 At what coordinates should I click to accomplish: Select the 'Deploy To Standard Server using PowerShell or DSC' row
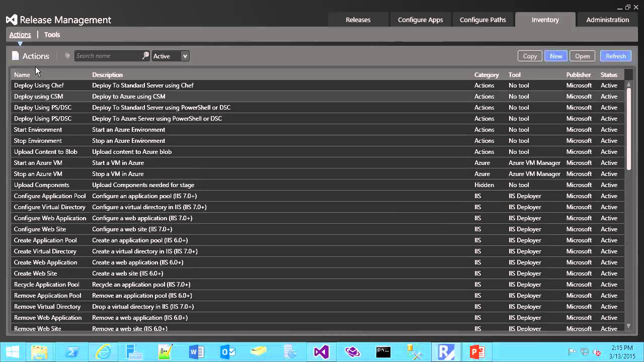[317, 108]
